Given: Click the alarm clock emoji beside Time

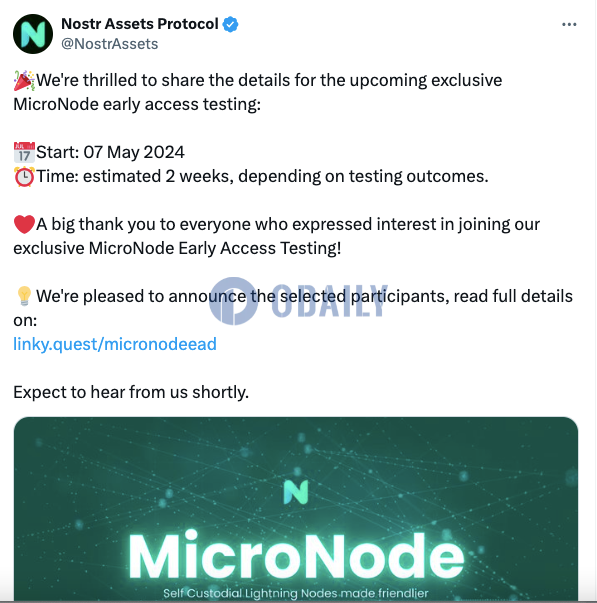Looking at the screenshot, I should pyautogui.click(x=24, y=177).
